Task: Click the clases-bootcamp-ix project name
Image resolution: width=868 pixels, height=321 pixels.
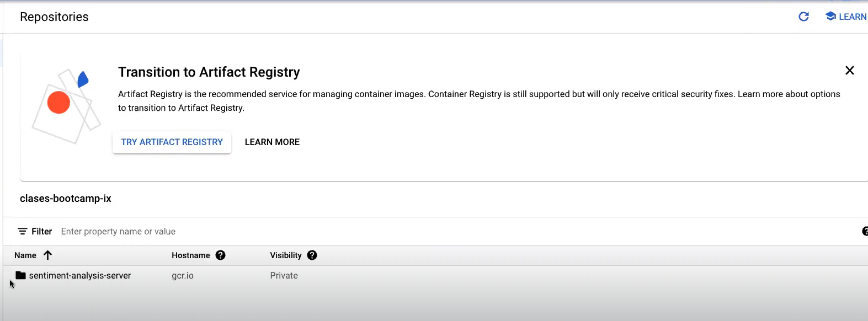Action: tap(66, 199)
